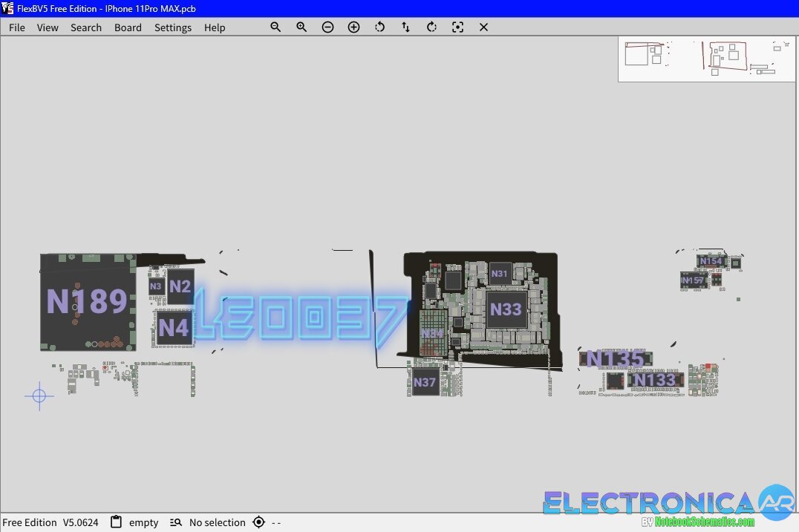Click the center/fit view icon
799x532 pixels.
point(457,27)
